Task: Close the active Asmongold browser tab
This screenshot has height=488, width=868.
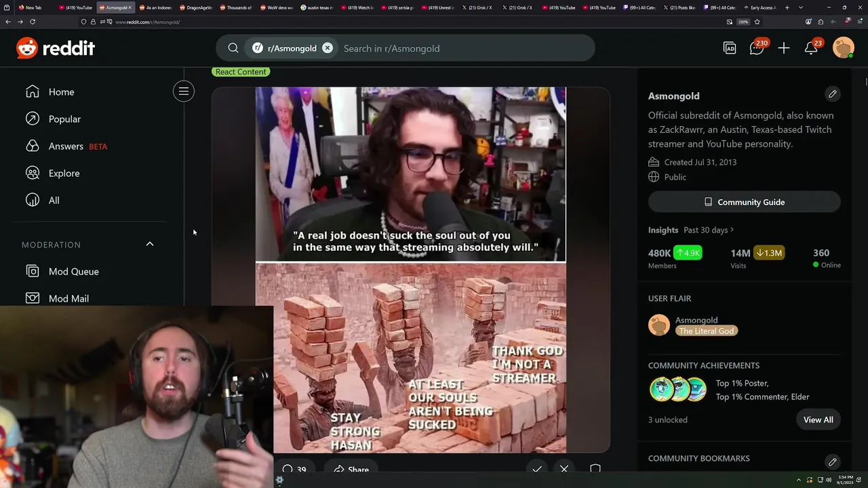Action: (130, 7)
